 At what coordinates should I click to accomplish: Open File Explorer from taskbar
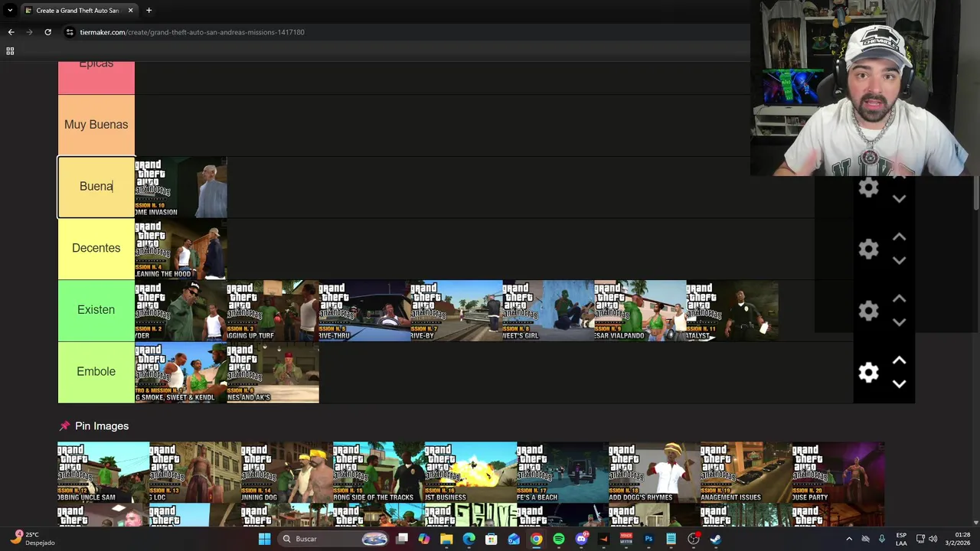coord(446,539)
